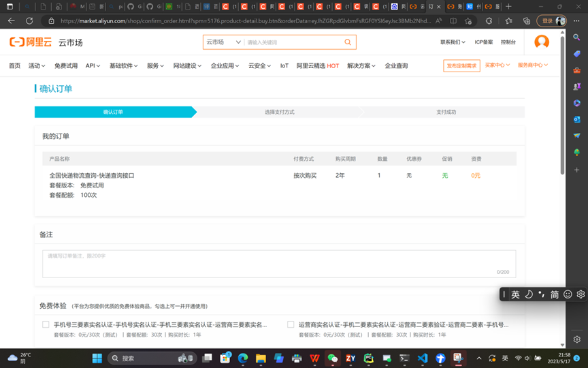
Task: Click the orange search magnifier icon
Action: [x=348, y=42]
